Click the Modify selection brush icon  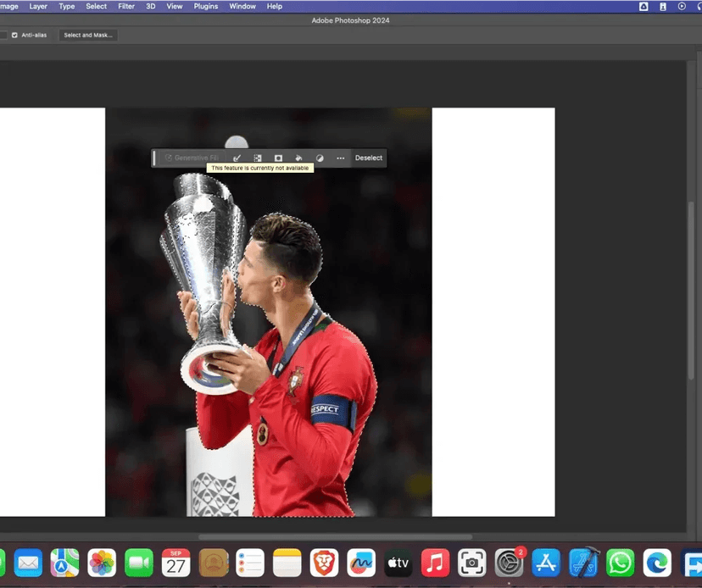(237, 158)
